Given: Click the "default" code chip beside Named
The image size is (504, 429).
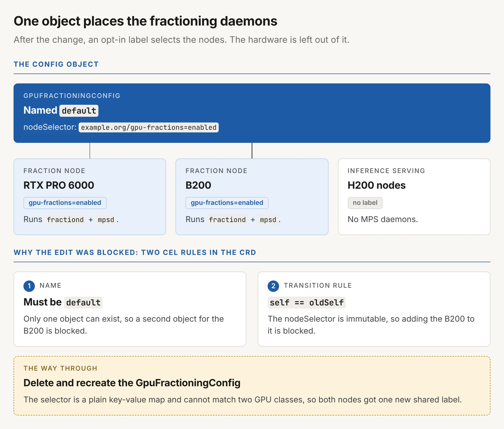Looking at the screenshot, I should [x=79, y=111].
